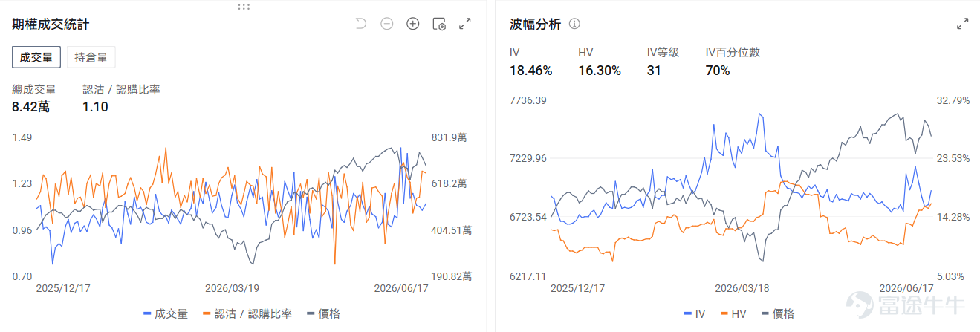Switch to the 成交量 tab

pyautogui.click(x=36, y=57)
